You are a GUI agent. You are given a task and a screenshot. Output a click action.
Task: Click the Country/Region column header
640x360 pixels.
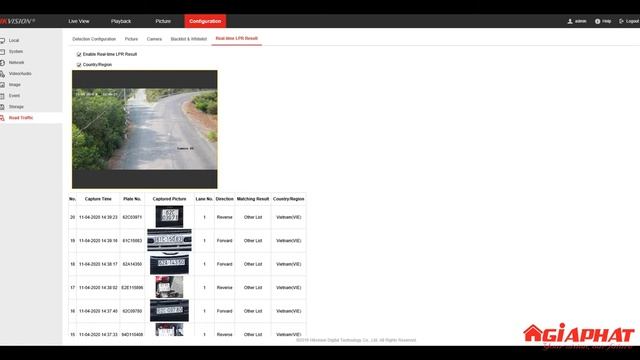289,199
